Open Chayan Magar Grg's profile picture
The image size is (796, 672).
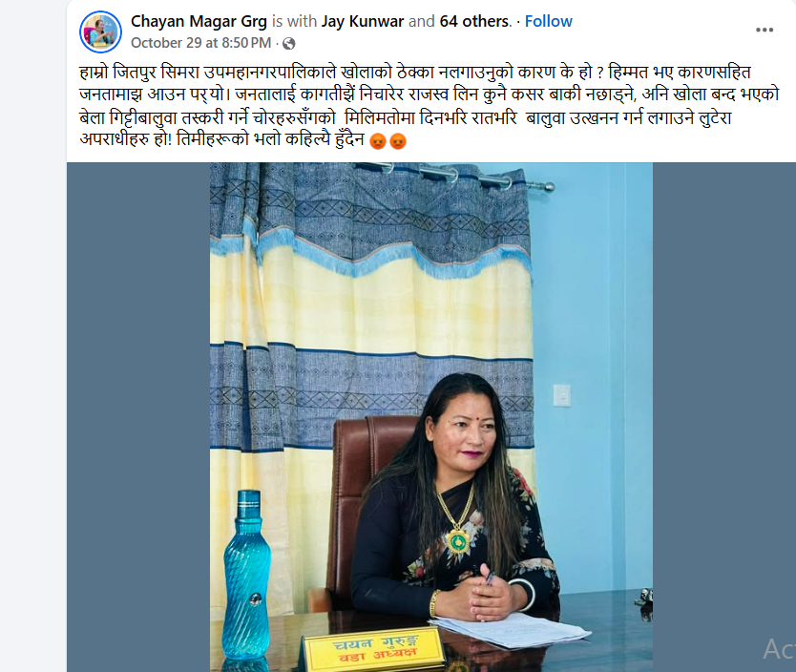pos(100,31)
